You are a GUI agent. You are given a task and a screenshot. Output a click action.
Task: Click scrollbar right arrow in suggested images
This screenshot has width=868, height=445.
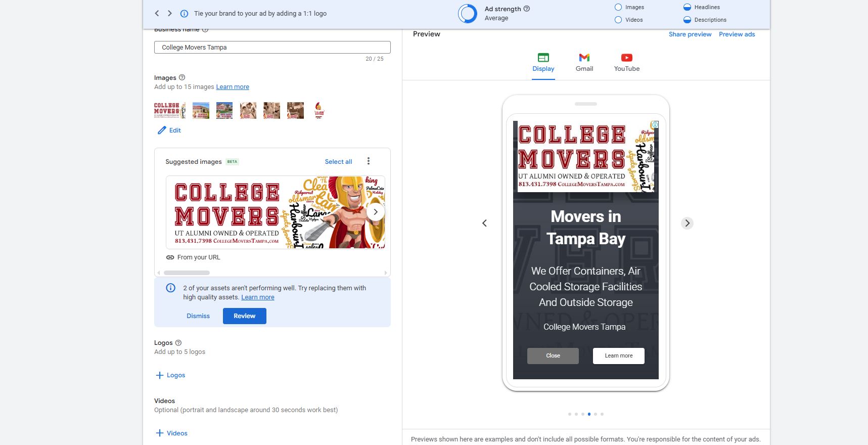tap(386, 273)
